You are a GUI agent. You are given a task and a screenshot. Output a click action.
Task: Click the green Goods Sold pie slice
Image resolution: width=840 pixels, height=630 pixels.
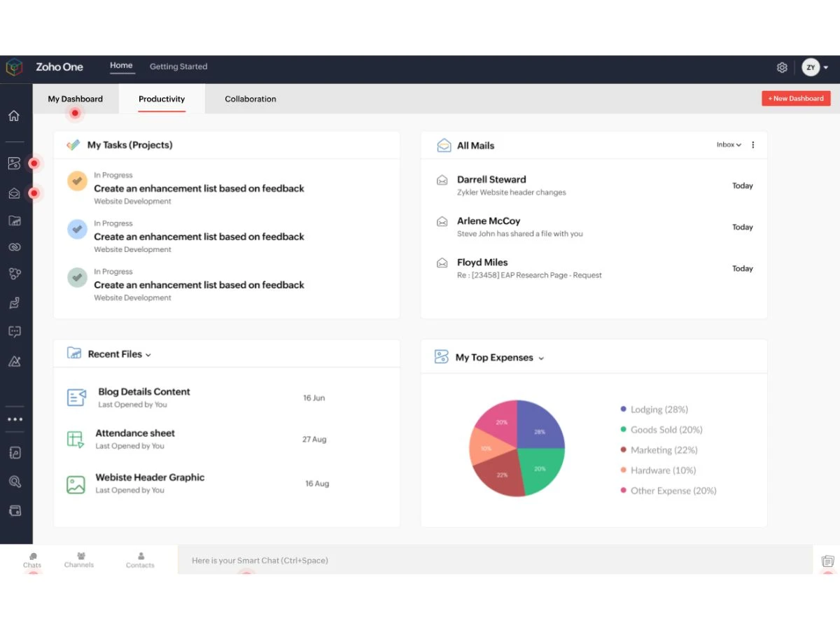[541, 468]
